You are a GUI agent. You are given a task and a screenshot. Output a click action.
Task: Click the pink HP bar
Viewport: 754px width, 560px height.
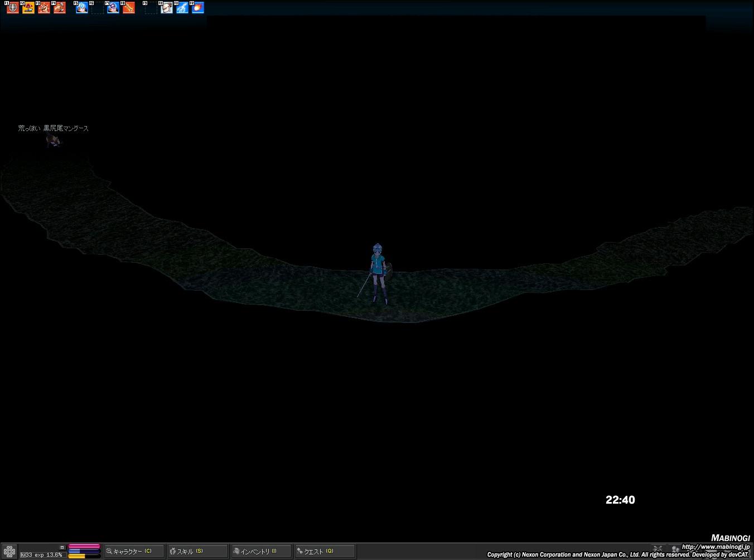point(84,547)
